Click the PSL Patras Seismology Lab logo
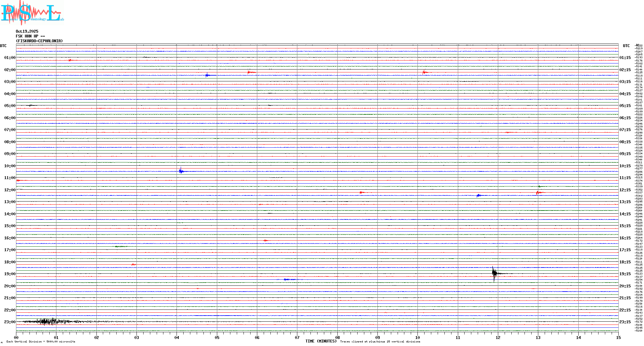The width and height of the screenshot is (644, 346). click(x=32, y=13)
